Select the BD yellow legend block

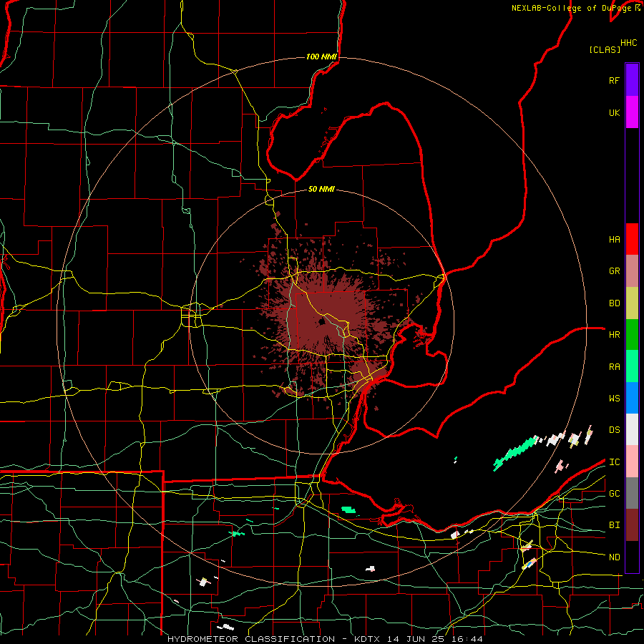tap(632, 303)
